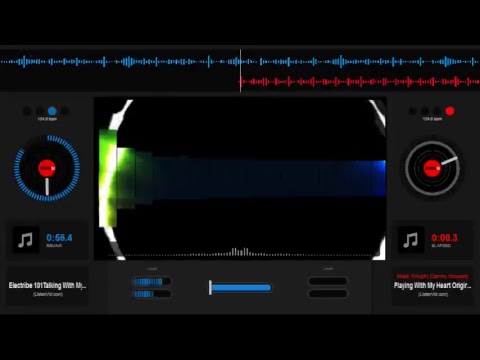Click inside the crossfader blue bar

(241, 288)
